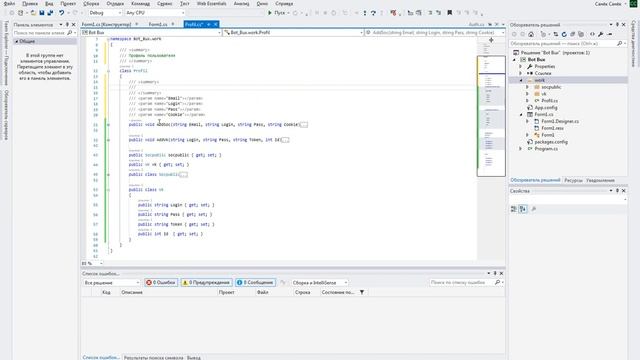Switch to the Уведомления tab
The height and width of the screenshot is (360, 640).
pos(600,180)
